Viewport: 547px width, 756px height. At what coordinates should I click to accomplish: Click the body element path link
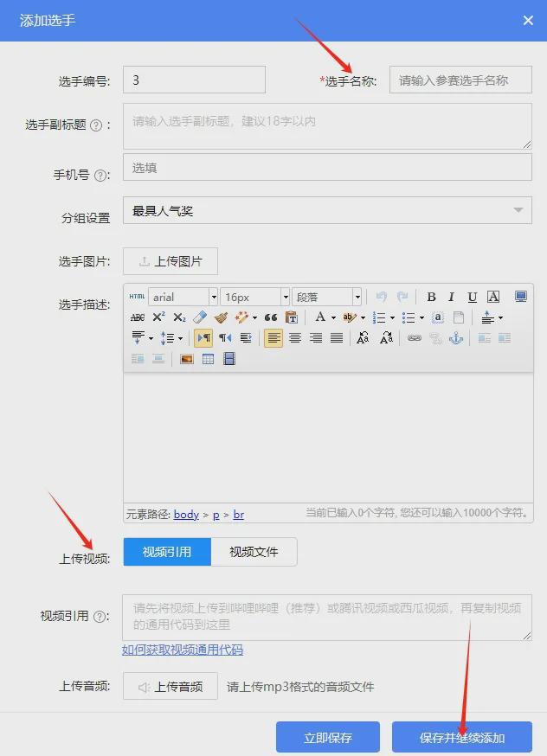[186, 515]
